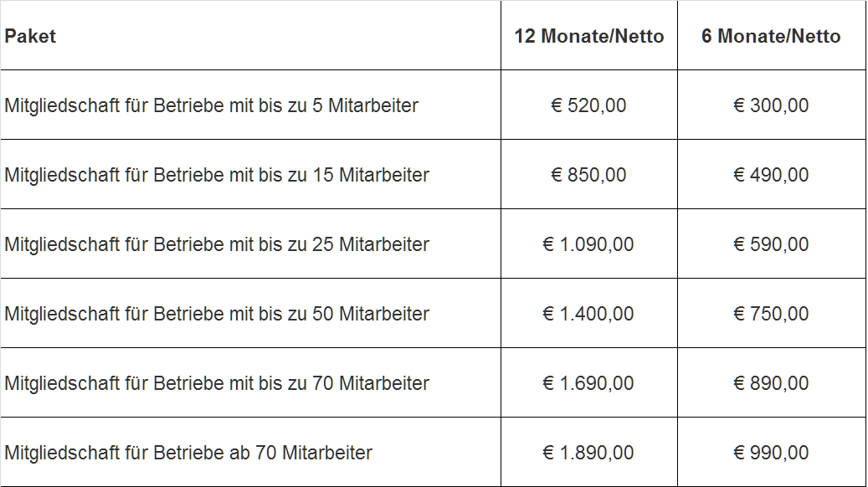Click the € 1.400,00 price cell
868x487 pixels.
(x=589, y=313)
